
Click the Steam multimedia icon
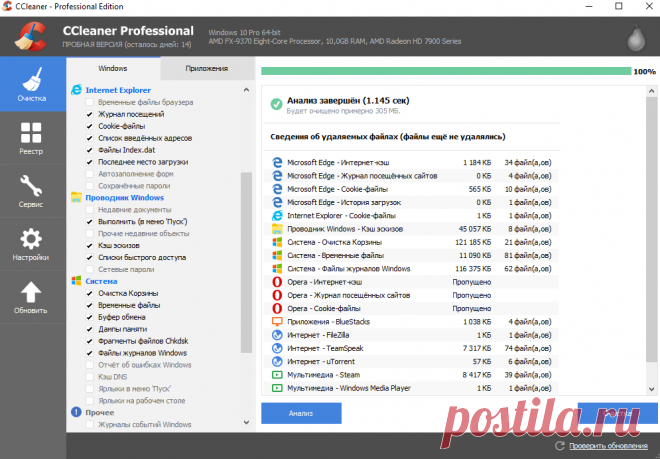(x=277, y=375)
